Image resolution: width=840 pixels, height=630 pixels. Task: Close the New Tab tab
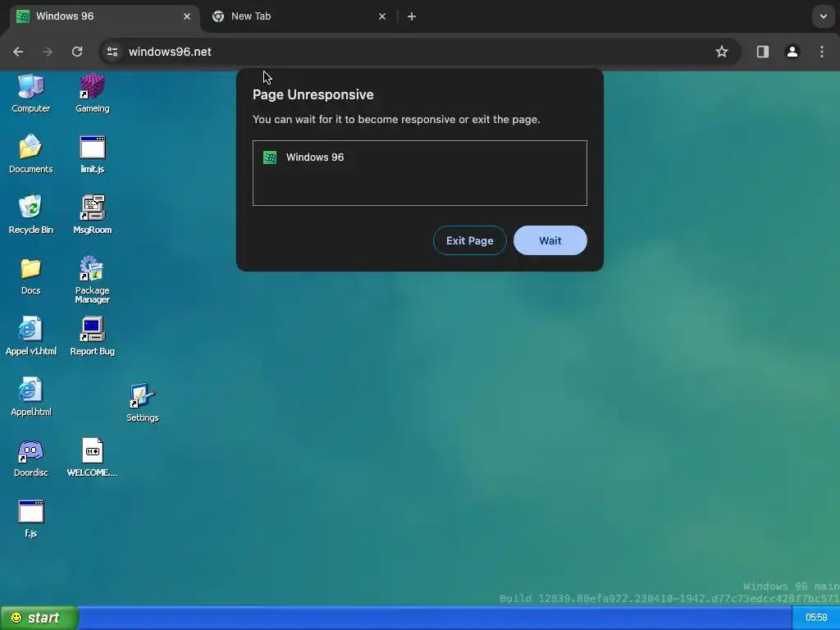tap(382, 16)
